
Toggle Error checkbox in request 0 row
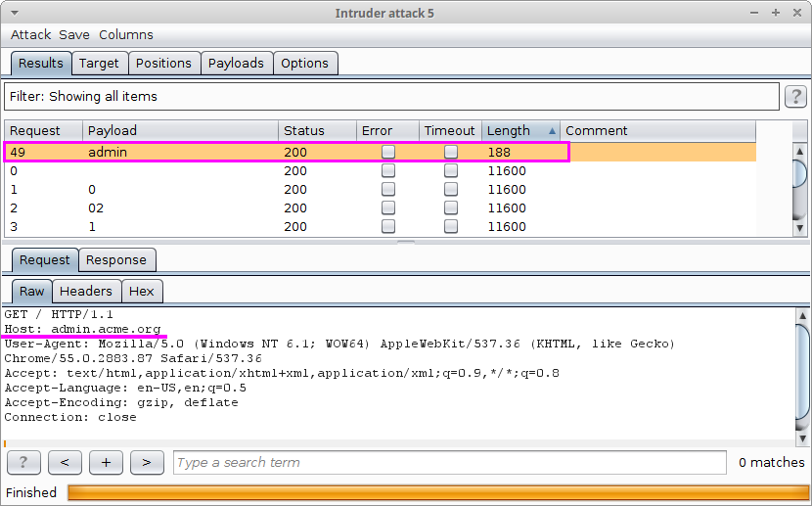pyautogui.click(x=387, y=170)
